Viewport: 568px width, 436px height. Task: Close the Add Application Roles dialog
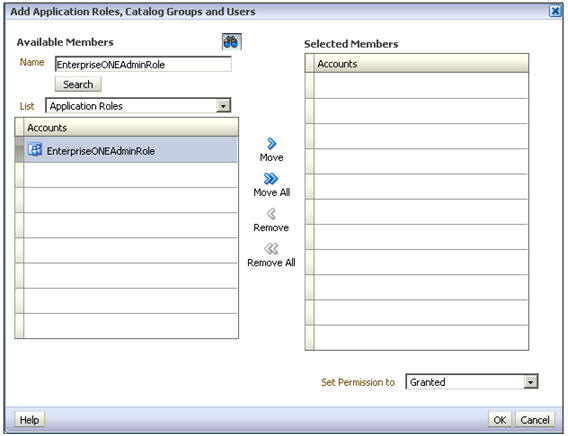[555, 11]
